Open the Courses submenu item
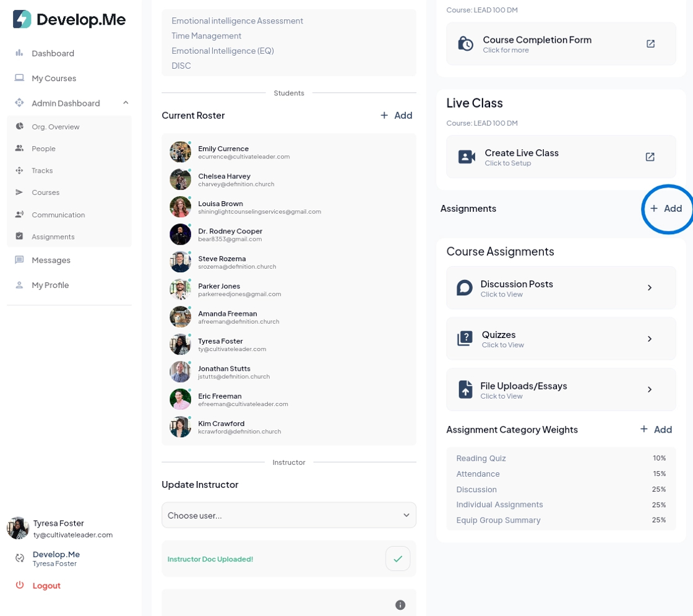This screenshot has width=693, height=616. (x=46, y=193)
